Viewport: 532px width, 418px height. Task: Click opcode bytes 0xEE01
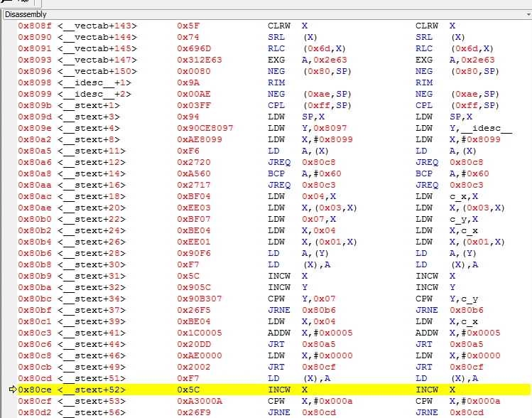[194, 242]
